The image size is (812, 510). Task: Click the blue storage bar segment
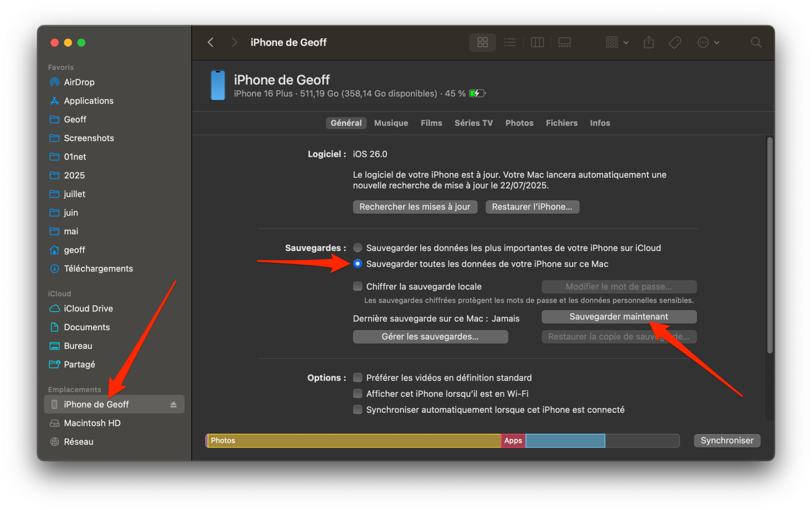[x=565, y=440]
